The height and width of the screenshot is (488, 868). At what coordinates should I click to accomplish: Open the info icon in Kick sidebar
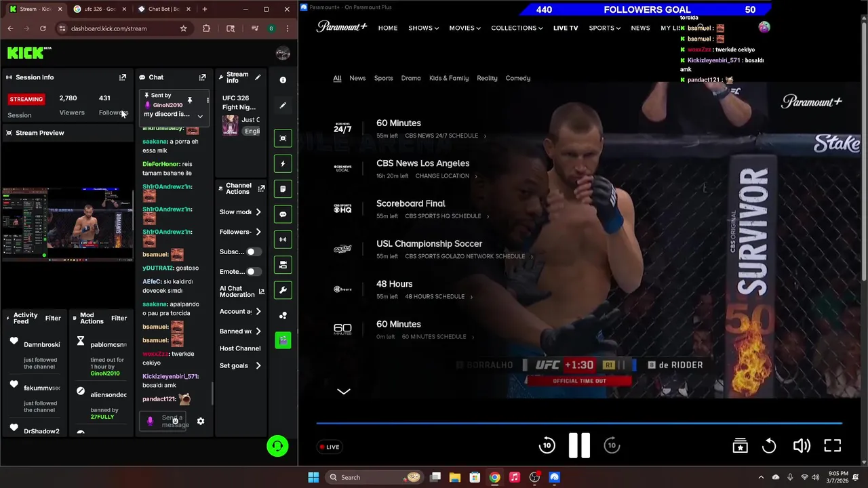[x=283, y=80]
